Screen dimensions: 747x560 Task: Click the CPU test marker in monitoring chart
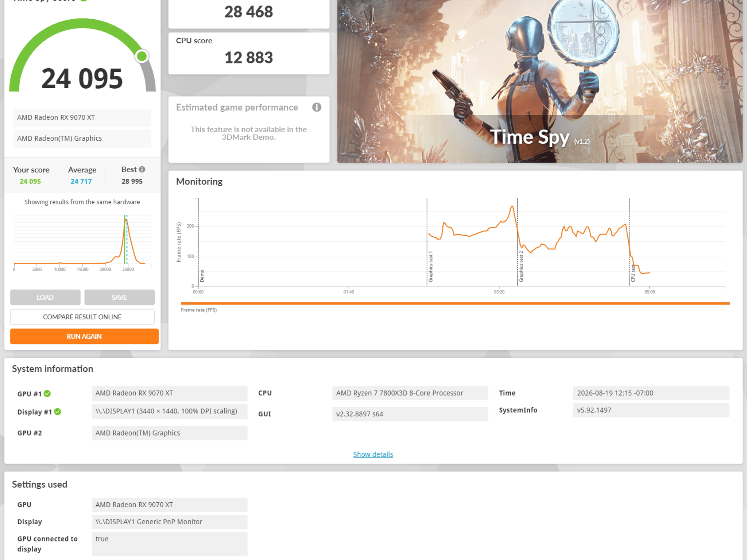click(633, 273)
